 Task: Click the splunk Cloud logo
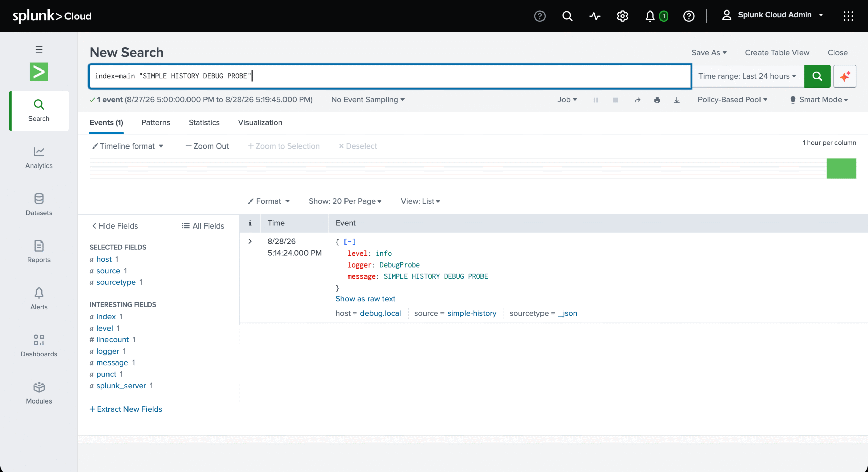click(52, 16)
